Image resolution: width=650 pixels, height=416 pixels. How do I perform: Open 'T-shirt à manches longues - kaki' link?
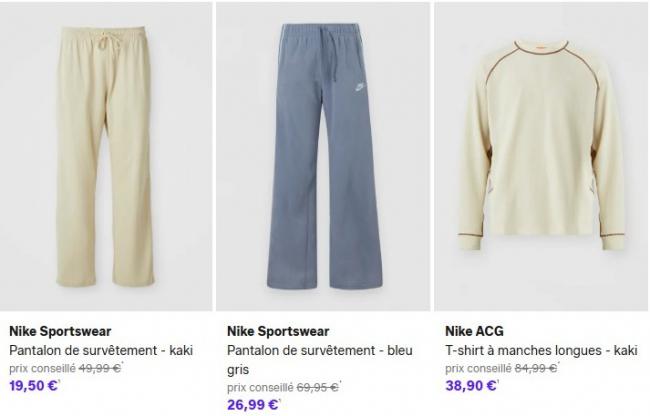pos(540,351)
